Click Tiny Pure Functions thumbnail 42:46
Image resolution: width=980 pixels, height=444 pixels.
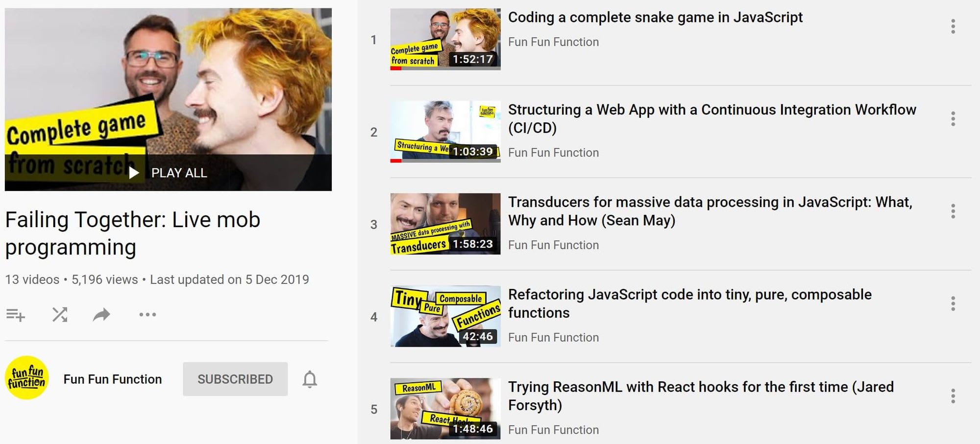[x=445, y=317]
